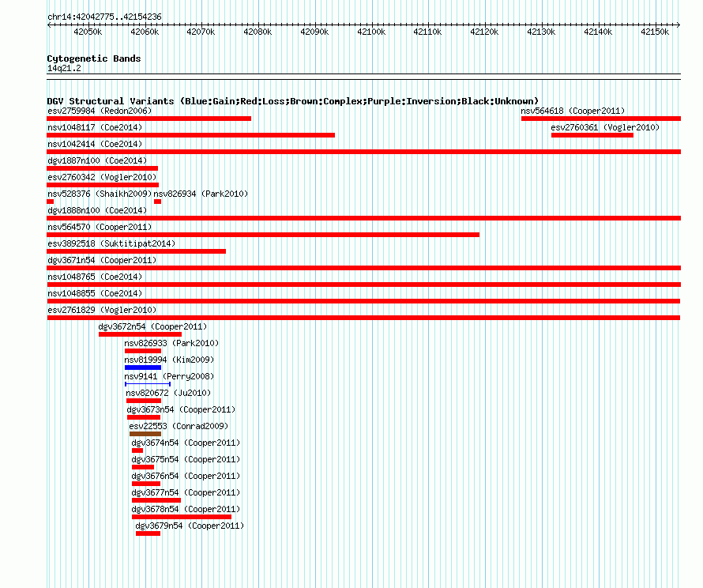Viewport: 703px width, 588px height.
Task: Click the nsv528376 (Shaikh2009) label
Action: pyautogui.click(x=100, y=194)
